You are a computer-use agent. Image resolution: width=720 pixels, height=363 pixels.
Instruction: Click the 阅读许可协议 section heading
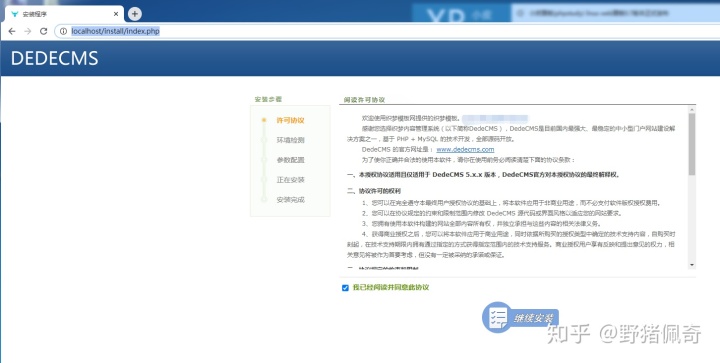(x=364, y=100)
